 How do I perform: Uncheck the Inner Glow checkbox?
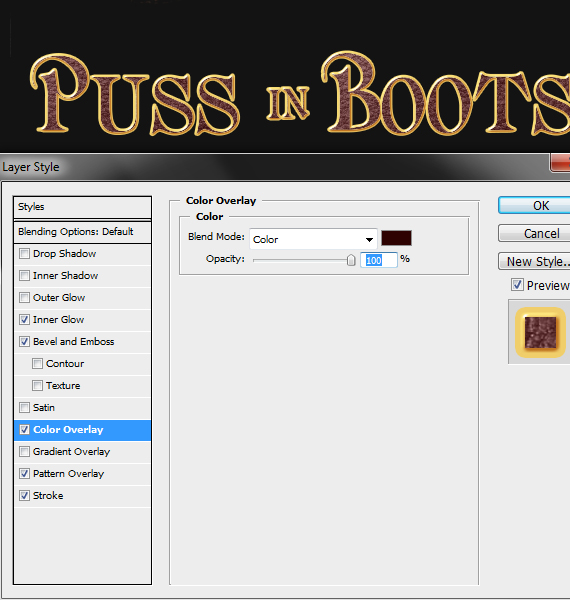[x=24, y=320]
